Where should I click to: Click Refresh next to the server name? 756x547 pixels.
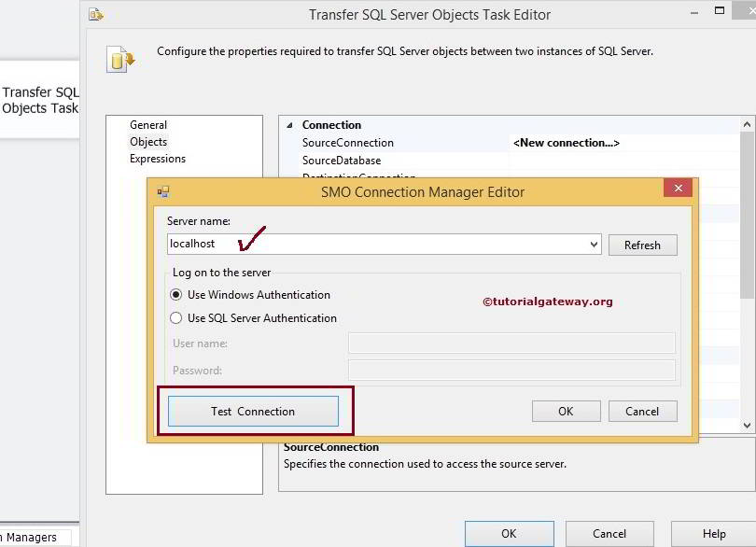(642, 245)
